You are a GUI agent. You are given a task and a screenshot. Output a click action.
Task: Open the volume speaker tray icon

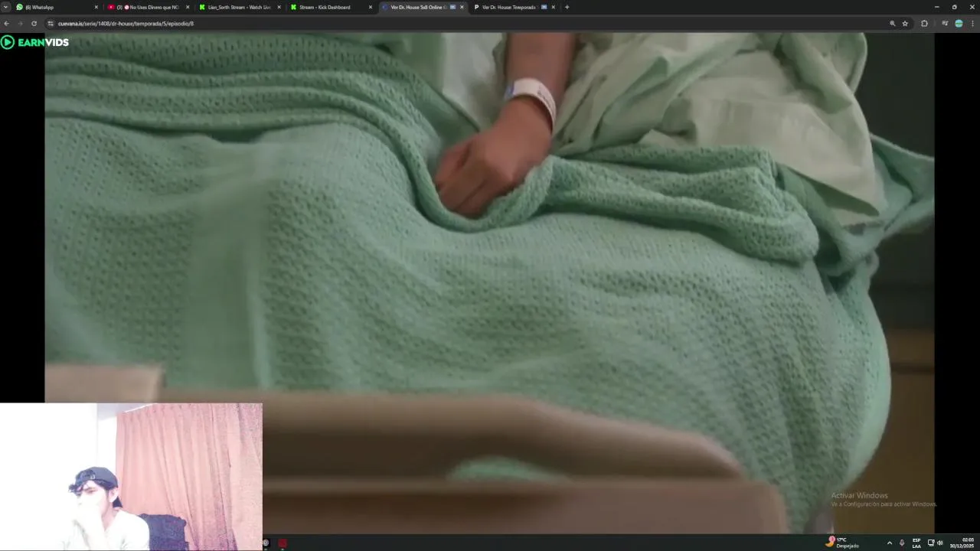pyautogui.click(x=939, y=543)
